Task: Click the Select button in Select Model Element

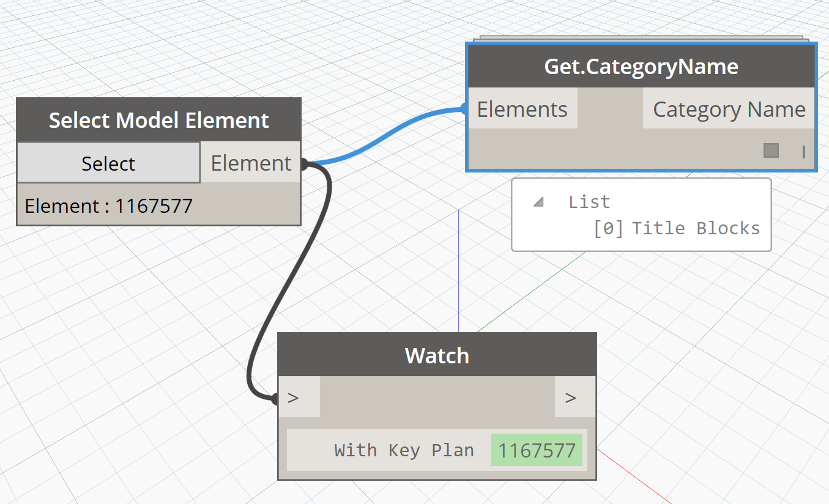Action: pyautogui.click(x=108, y=163)
